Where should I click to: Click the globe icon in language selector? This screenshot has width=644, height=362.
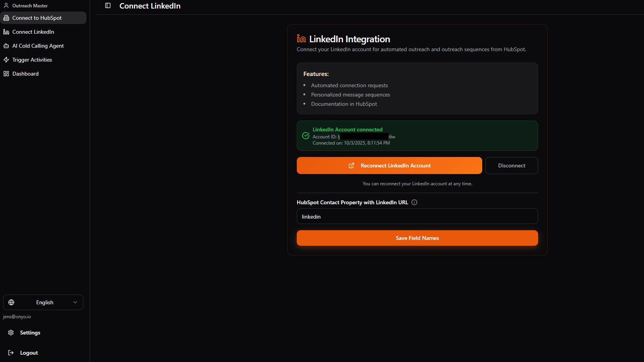(11, 302)
